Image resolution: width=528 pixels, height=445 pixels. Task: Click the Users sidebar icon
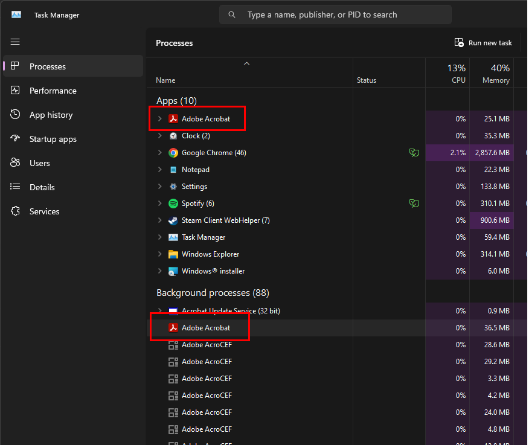15,163
